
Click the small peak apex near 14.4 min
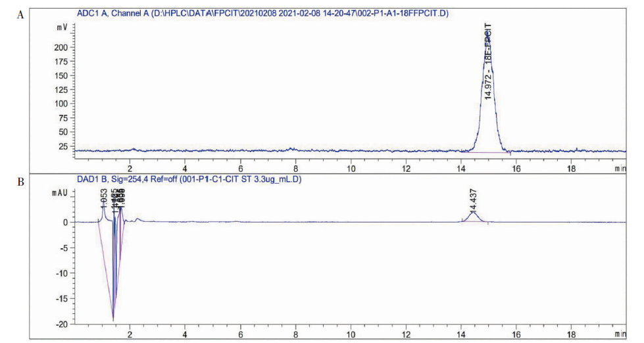point(474,211)
